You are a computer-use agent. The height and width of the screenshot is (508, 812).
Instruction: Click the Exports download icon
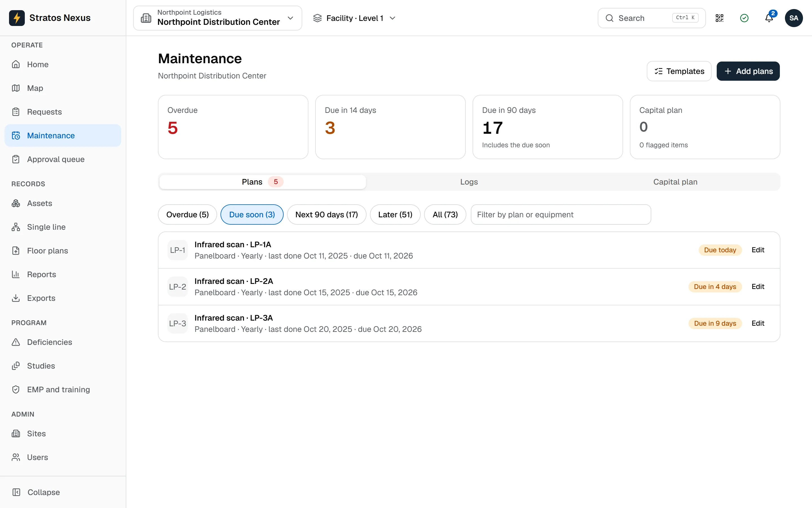(x=16, y=298)
